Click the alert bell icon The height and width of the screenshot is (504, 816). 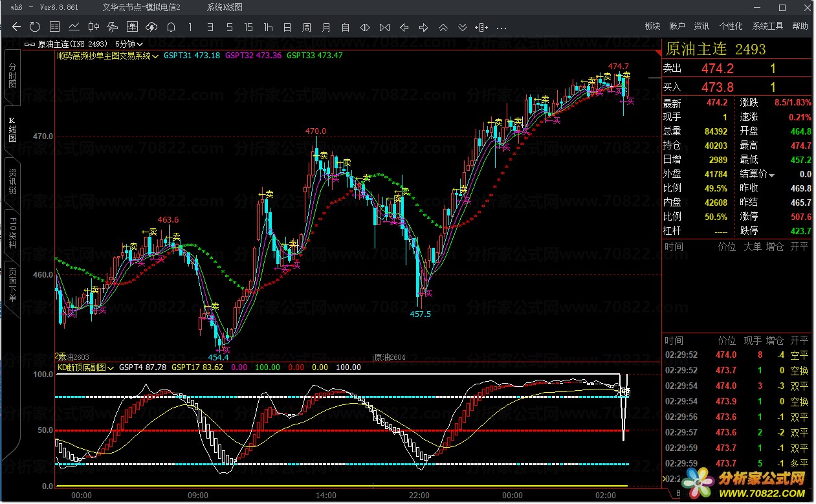tap(171, 27)
